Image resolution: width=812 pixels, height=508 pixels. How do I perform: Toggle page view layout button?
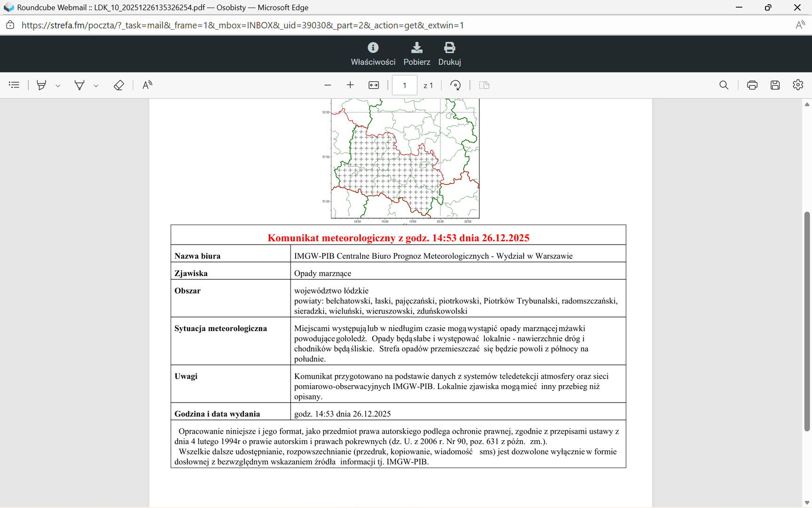pyautogui.click(x=484, y=85)
